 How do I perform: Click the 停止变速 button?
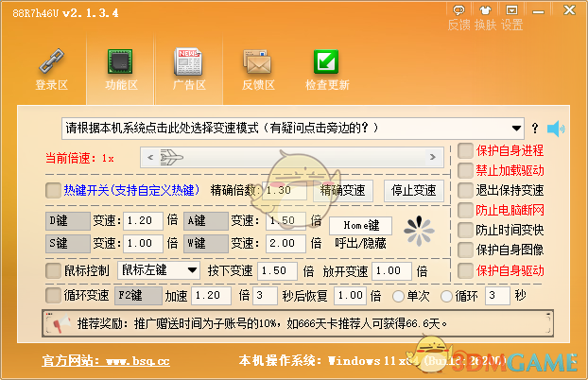pyautogui.click(x=414, y=191)
